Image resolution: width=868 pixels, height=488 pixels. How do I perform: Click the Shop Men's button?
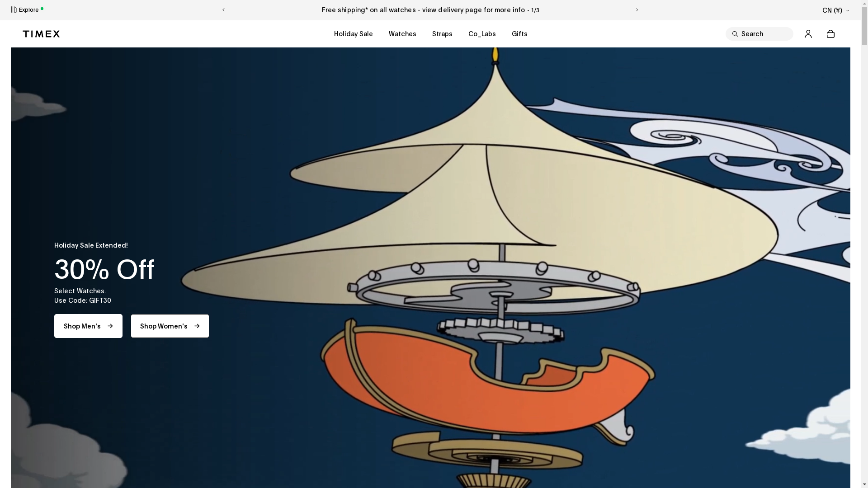coord(88,326)
